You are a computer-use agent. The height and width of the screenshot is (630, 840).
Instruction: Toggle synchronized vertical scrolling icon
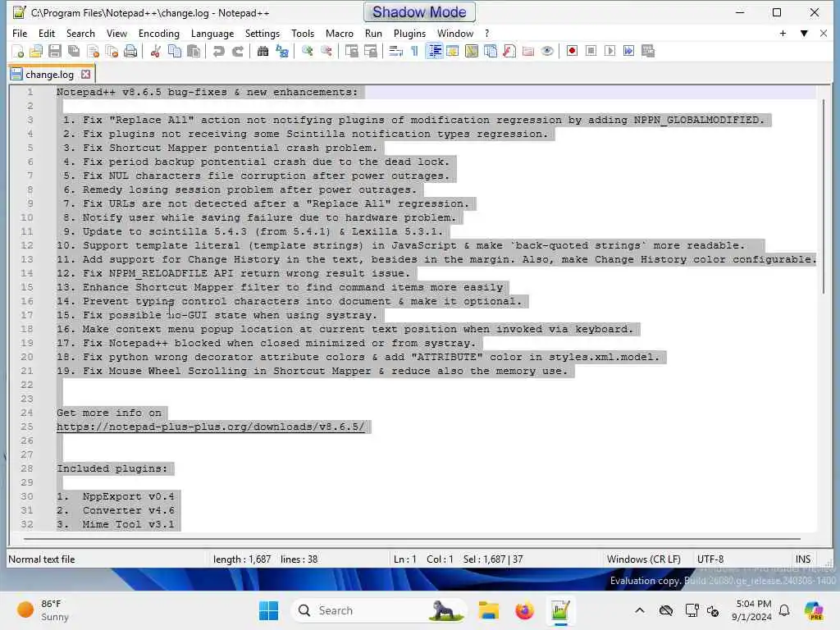tap(351, 52)
